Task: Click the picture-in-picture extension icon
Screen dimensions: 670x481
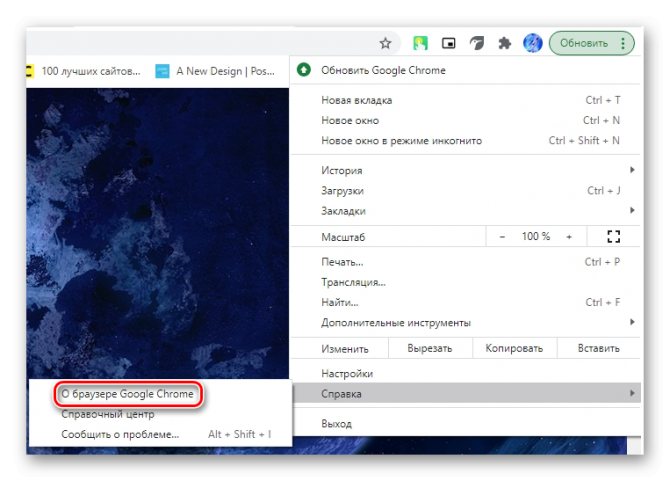Action: coord(449,43)
